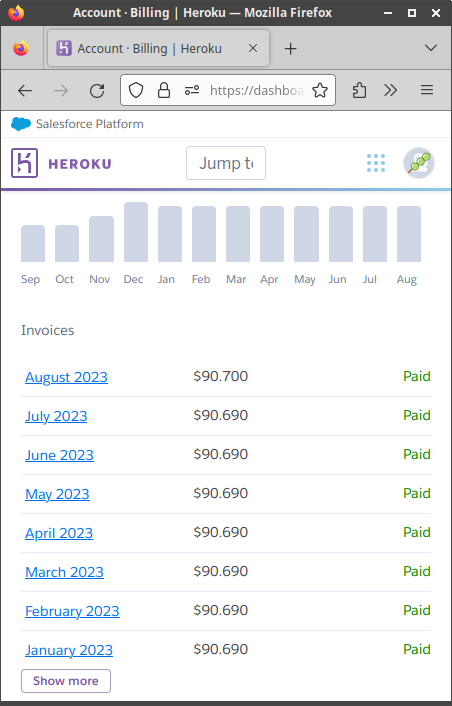Click the Salesforce cloud logo
The image size is (452, 706).
(x=21, y=124)
